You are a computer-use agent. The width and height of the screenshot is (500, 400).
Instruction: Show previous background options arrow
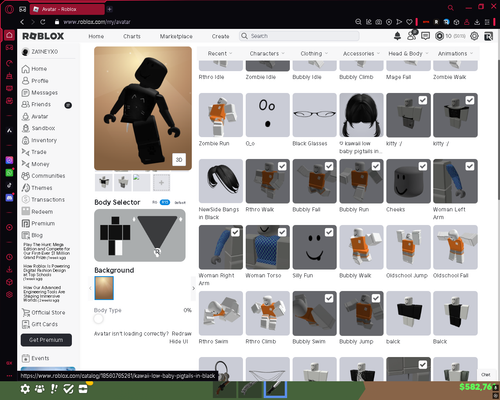coord(90,288)
